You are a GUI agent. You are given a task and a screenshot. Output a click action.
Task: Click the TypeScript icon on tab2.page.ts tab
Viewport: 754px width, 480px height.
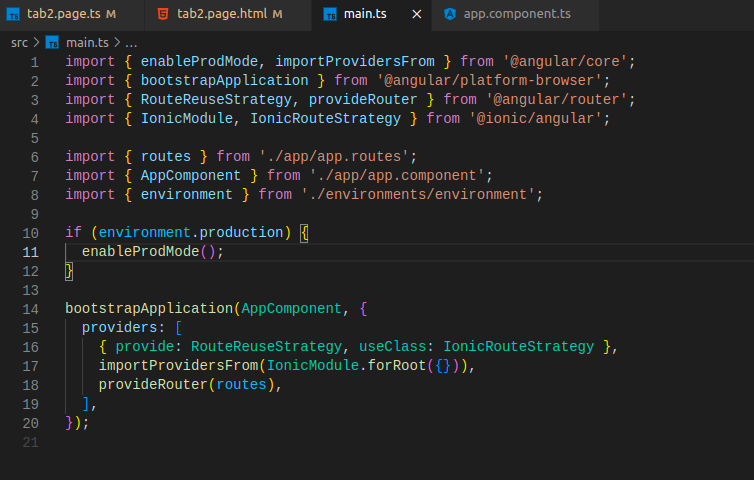(x=14, y=14)
